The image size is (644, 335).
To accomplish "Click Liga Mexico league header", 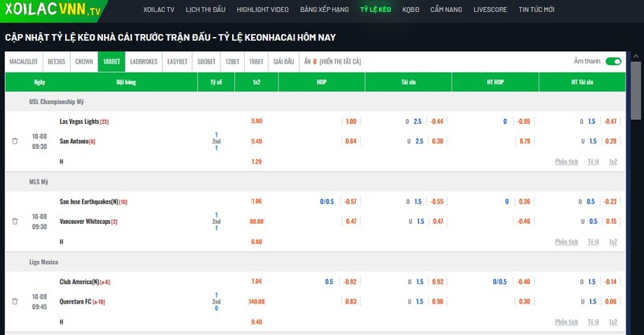I will click(43, 262).
